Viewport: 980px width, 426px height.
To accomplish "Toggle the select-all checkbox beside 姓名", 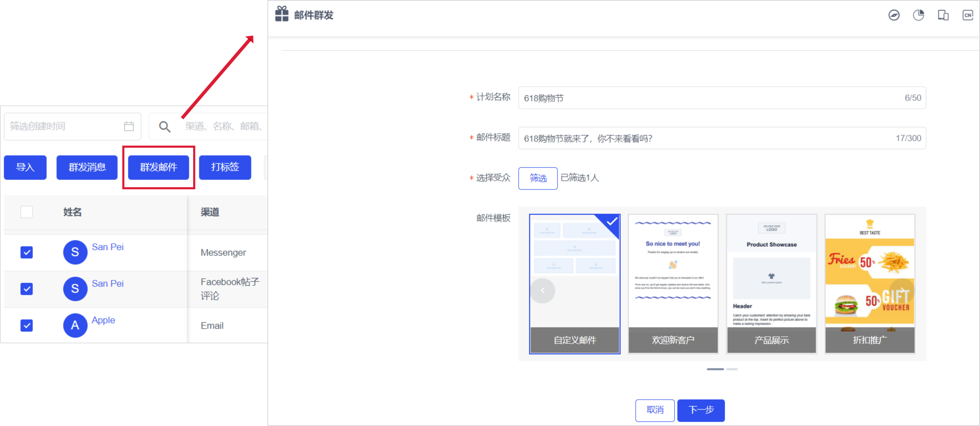I will point(27,212).
